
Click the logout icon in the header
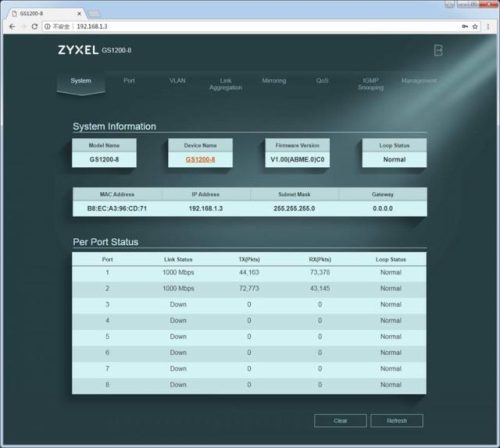pyautogui.click(x=438, y=50)
